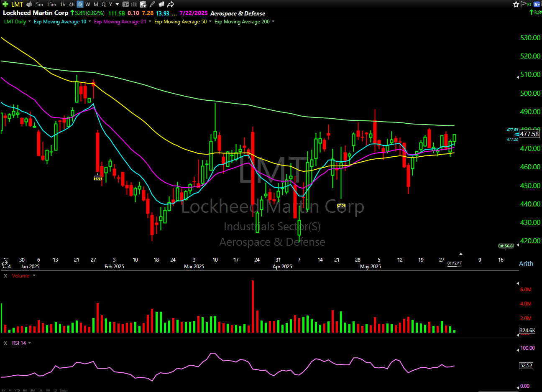Select the 1Y range tab at the bottom

click(x=10, y=390)
